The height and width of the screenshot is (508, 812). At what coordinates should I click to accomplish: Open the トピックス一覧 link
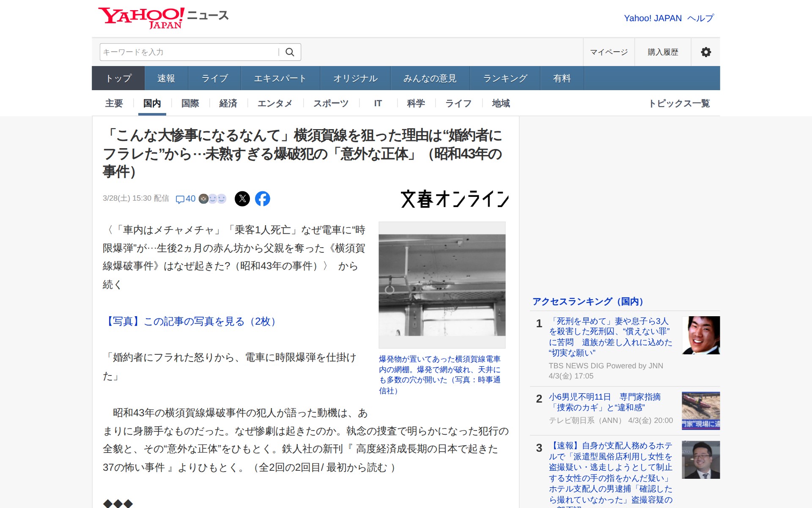[x=679, y=103]
